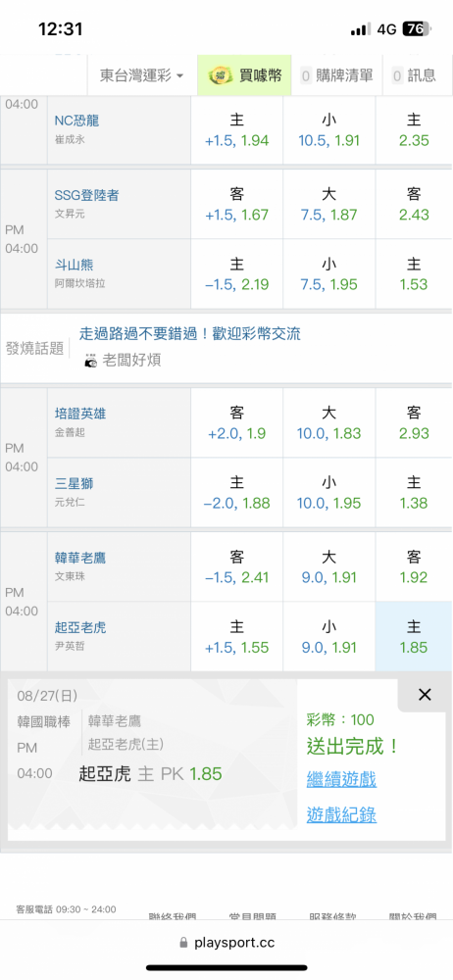Open the 遊戲紀錄 link
Image resolution: width=453 pixels, height=980 pixels.
click(x=341, y=814)
